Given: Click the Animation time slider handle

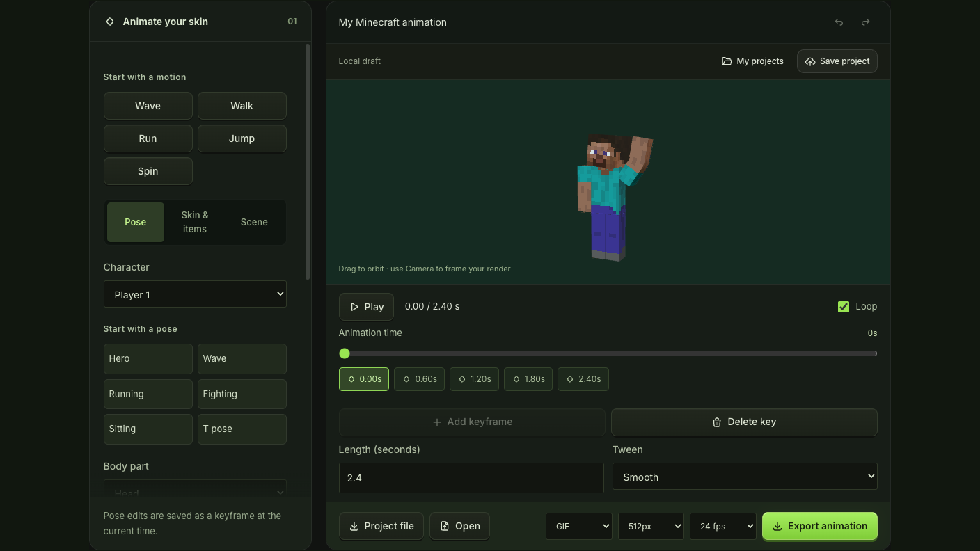Looking at the screenshot, I should [x=345, y=353].
